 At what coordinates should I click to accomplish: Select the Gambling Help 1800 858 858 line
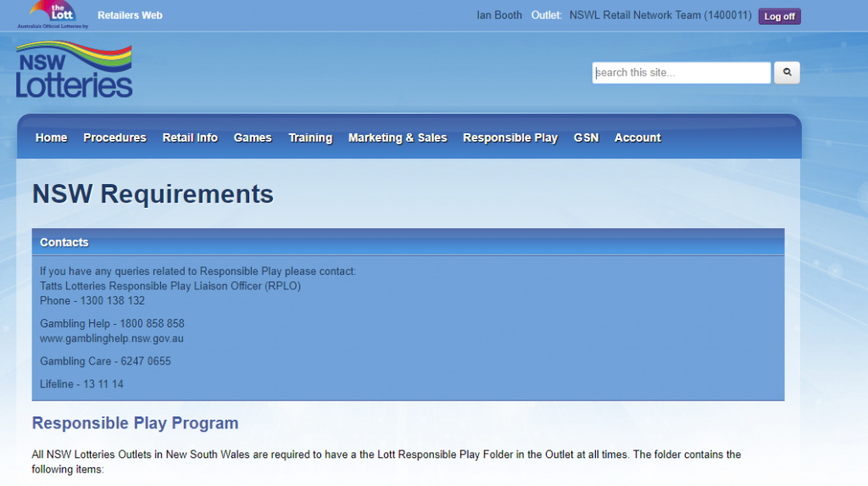click(112, 323)
